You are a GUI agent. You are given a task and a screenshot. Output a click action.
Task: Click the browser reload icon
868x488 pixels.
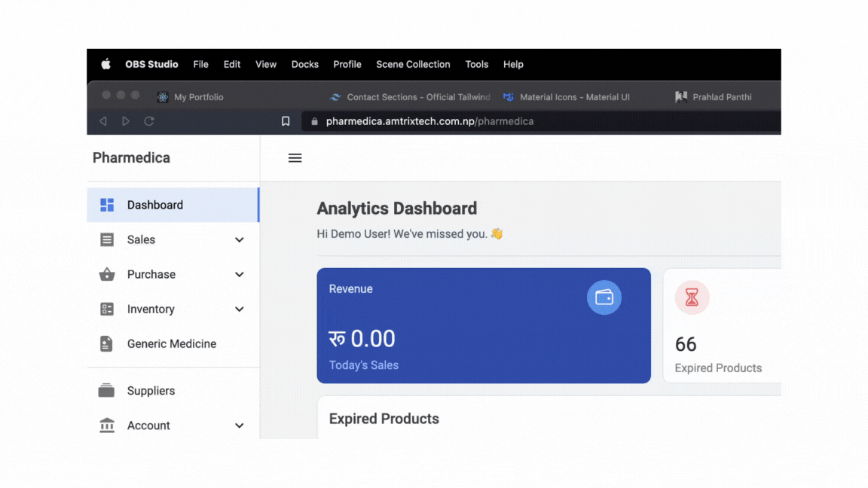tap(149, 121)
